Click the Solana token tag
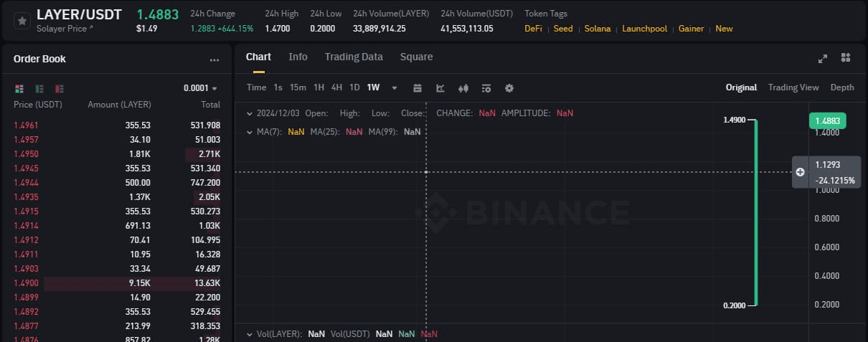 tap(598, 29)
